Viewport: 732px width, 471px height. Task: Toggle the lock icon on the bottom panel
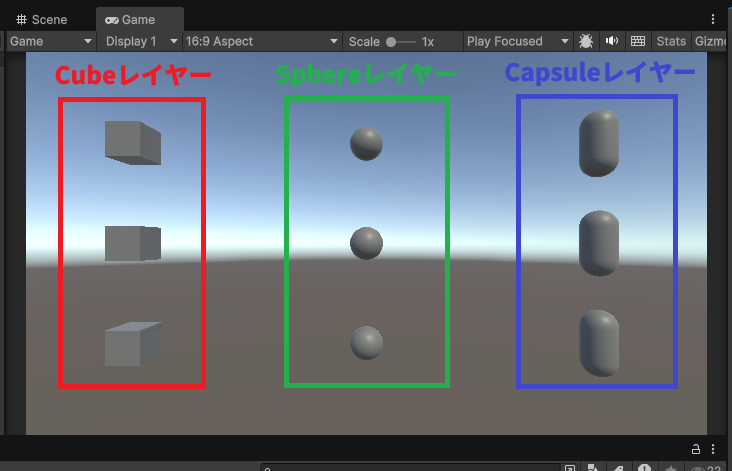pyautogui.click(x=696, y=448)
